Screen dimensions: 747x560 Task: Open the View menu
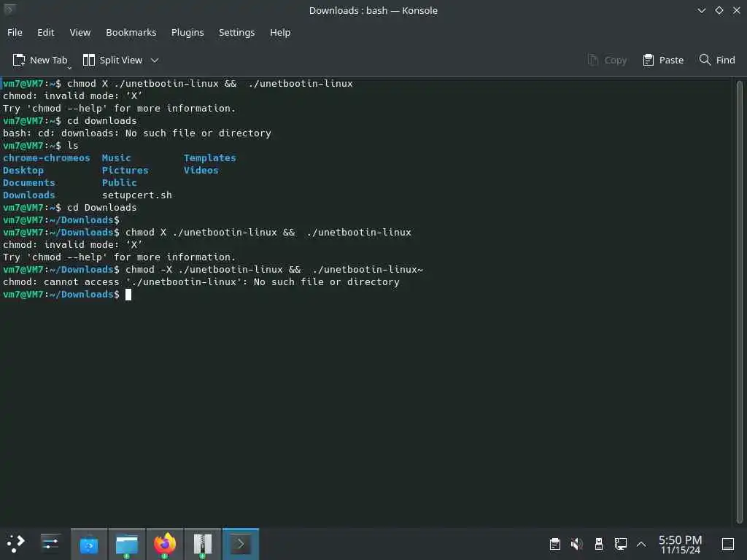pyautogui.click(x=80, y=32)
